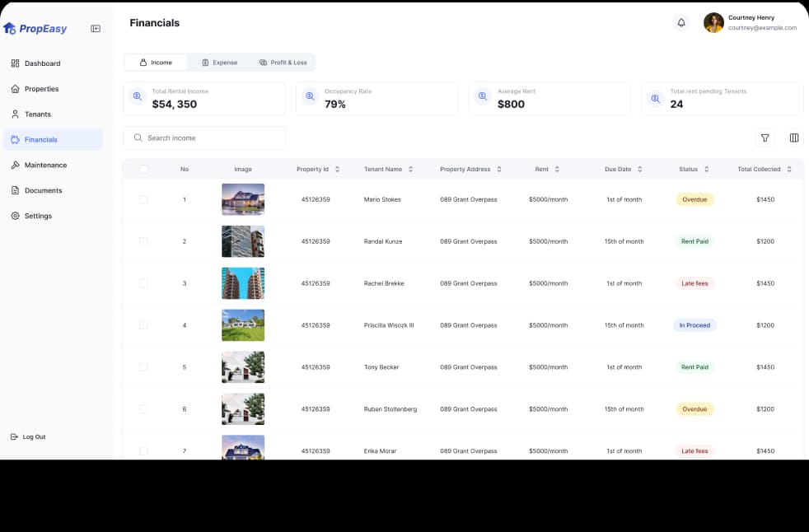
Task: Check the box for Rachel Brekke row
Action: pos(143,283)
